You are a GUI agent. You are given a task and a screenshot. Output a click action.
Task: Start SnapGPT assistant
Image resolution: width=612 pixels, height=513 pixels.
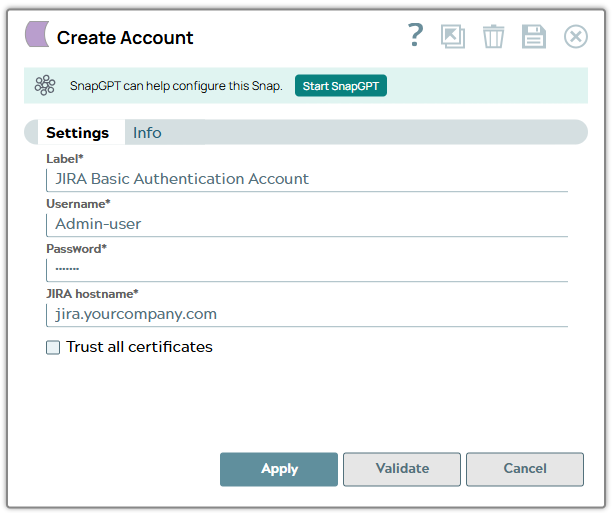click(x=341, y=86)
